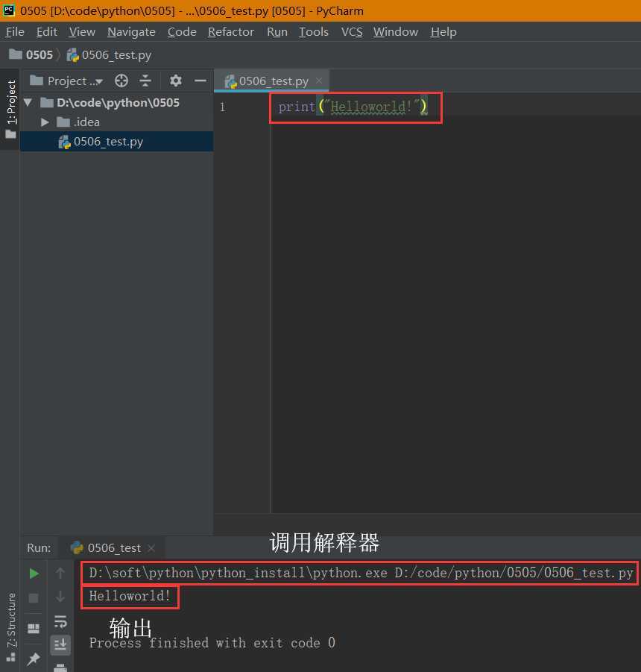The image size is (641, 672).
Task: Open the Code menu
Action: click(x=182, y=32)
